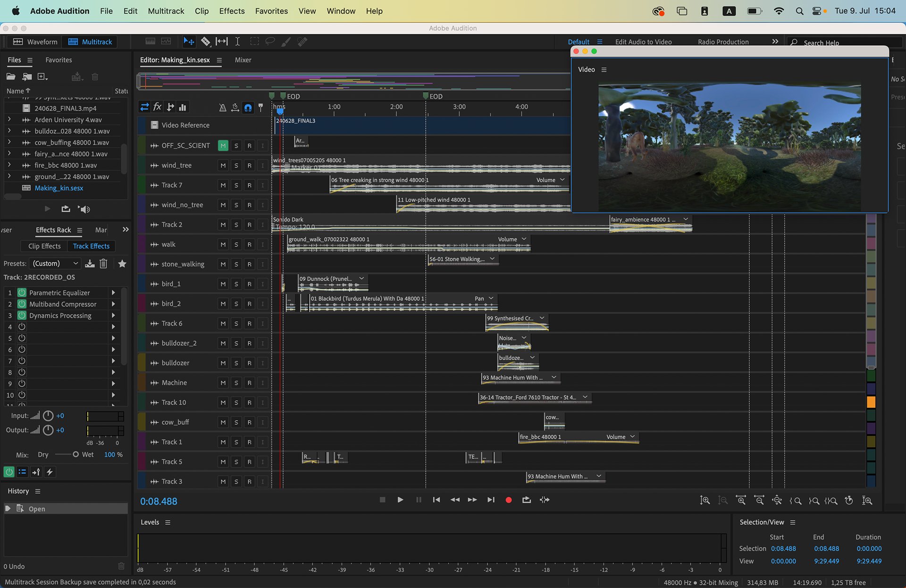
Task: Click Insert into Multitrack icon below file list
Action: (66, 209)
